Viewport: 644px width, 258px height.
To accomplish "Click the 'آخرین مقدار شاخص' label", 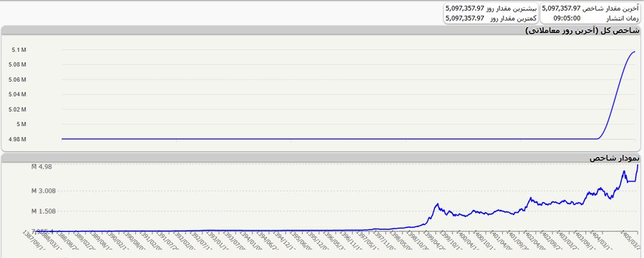I will (611, 8).
